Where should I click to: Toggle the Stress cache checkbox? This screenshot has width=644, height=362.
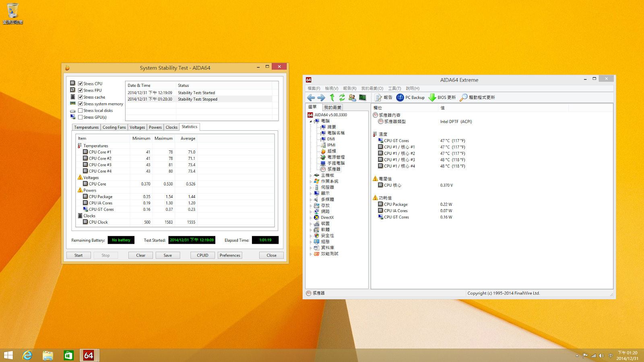coord(80,97)
